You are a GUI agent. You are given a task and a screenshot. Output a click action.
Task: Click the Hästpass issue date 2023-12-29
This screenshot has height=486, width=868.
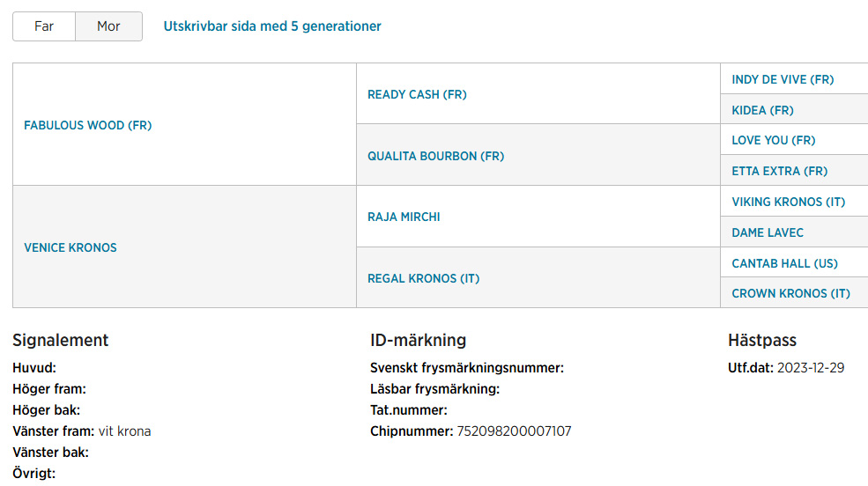tap(811, 368)
